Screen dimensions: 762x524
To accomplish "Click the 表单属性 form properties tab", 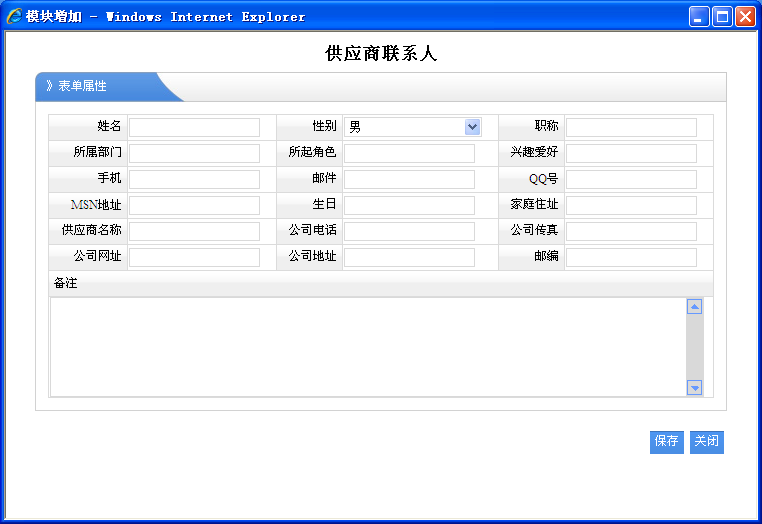I will [x=82, y=87].
